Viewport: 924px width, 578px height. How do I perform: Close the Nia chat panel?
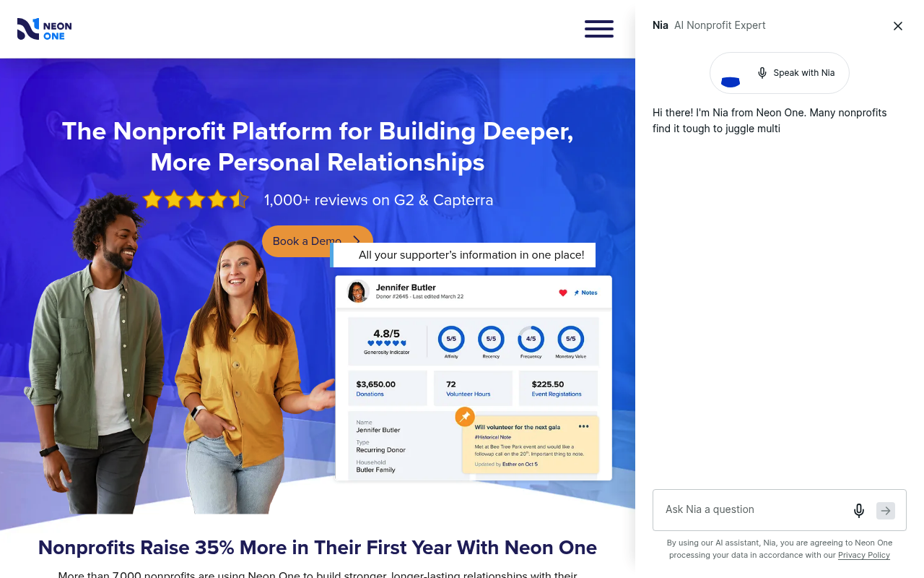898,26
